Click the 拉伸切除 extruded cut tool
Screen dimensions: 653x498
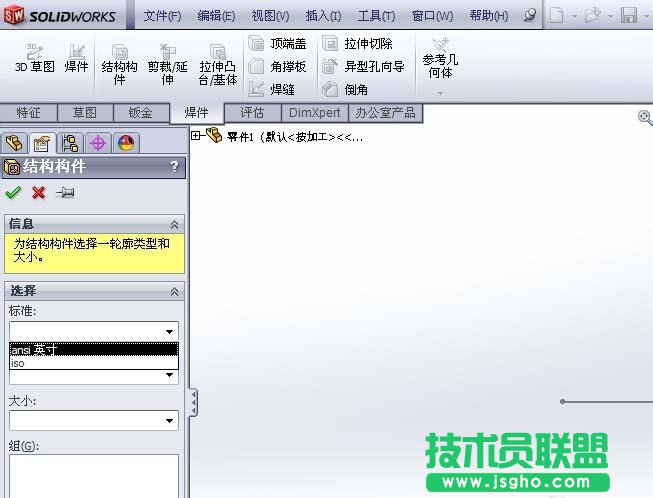(357, 43)
